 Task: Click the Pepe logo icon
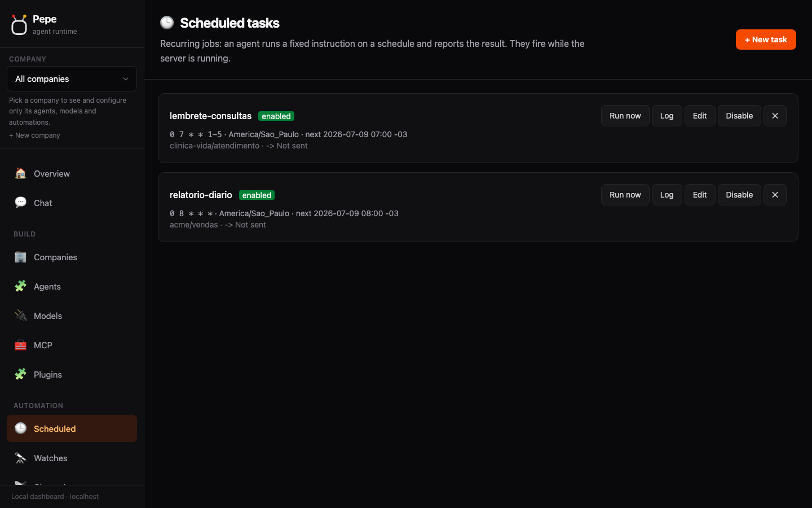(x=19, y=25)
